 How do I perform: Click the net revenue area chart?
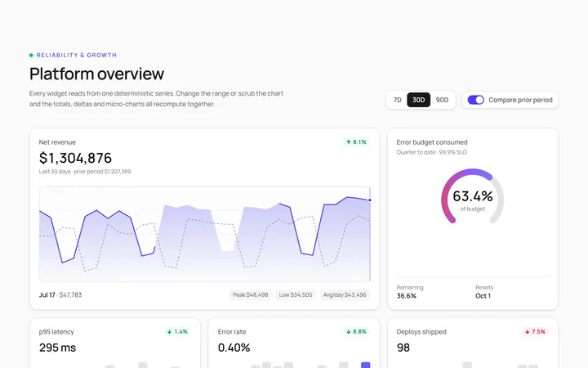point(205,234)
